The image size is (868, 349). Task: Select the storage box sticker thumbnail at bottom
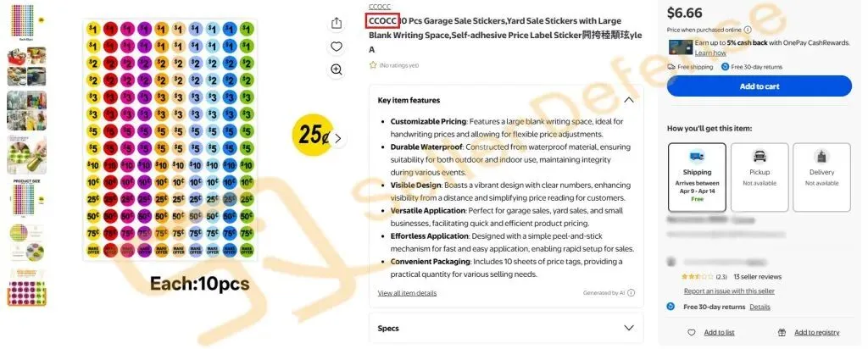click(x=26, y=287)
